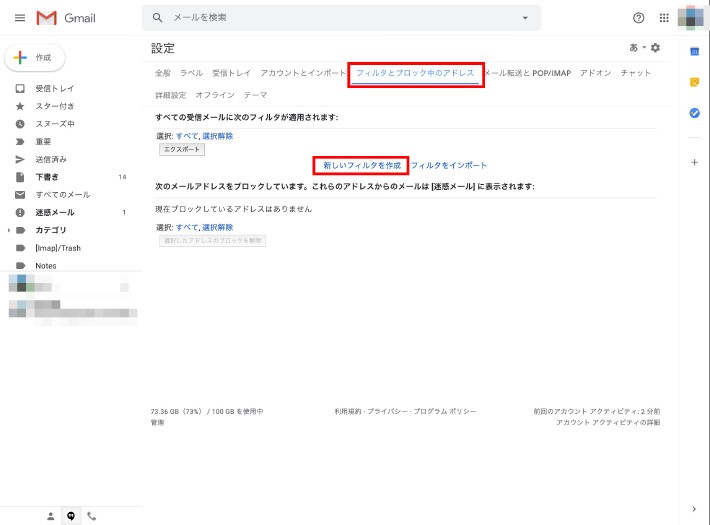Open Google Tasks side panel icon
Screen dimensions: 710x525
[x=694, y=113]
